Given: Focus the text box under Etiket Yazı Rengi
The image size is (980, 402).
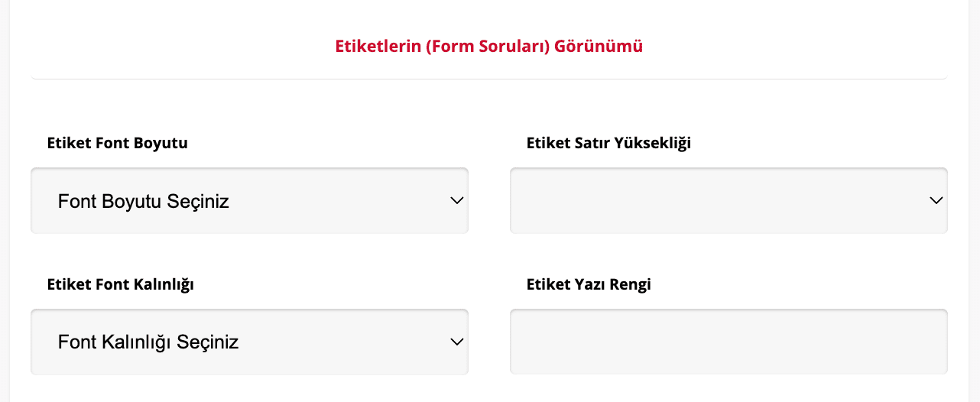Looking at the screenshot, I should pos(729,342).
